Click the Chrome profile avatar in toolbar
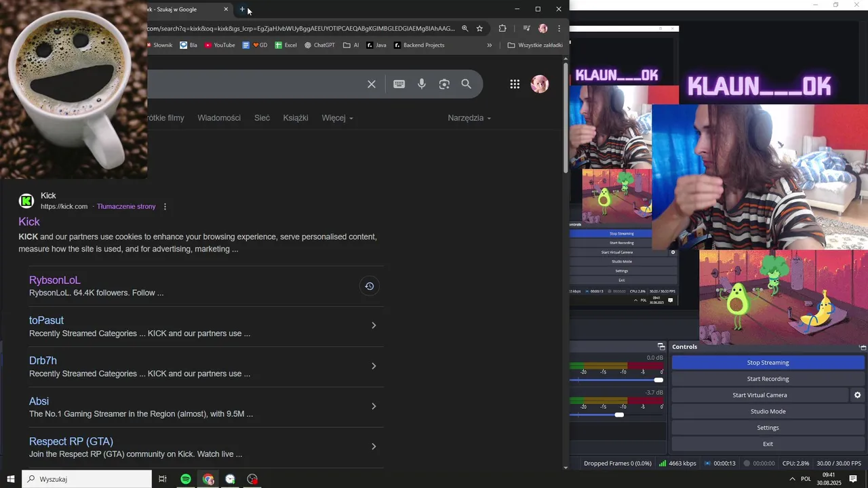 pos(542,28)
